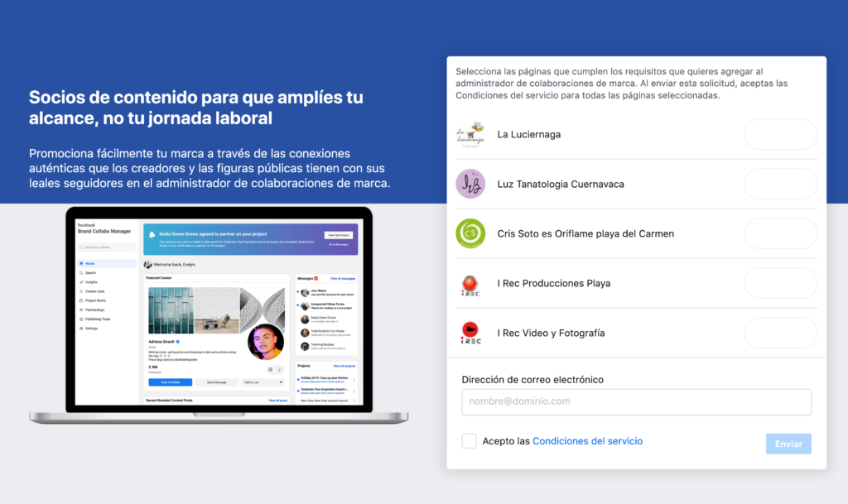The width and height of the screenshot is (848, 504).
Task: Open the Add to List dropdown in the mockup
Action: click(263, 382)
